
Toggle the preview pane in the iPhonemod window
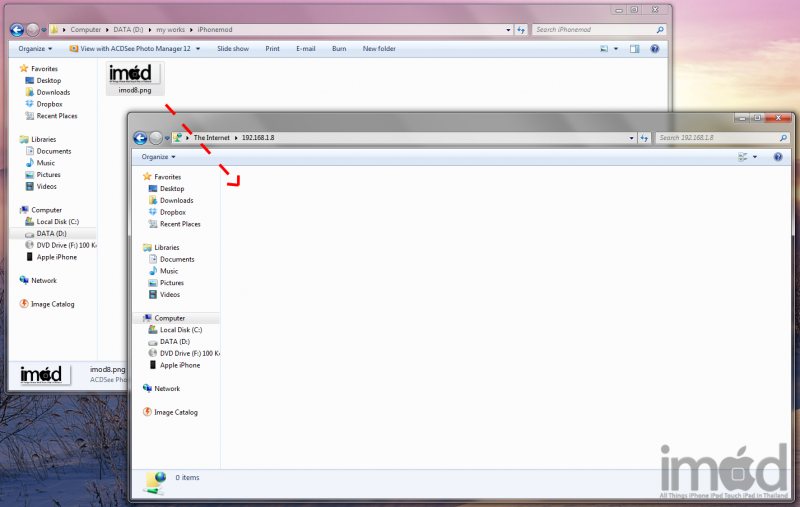[x=634, y=48]
